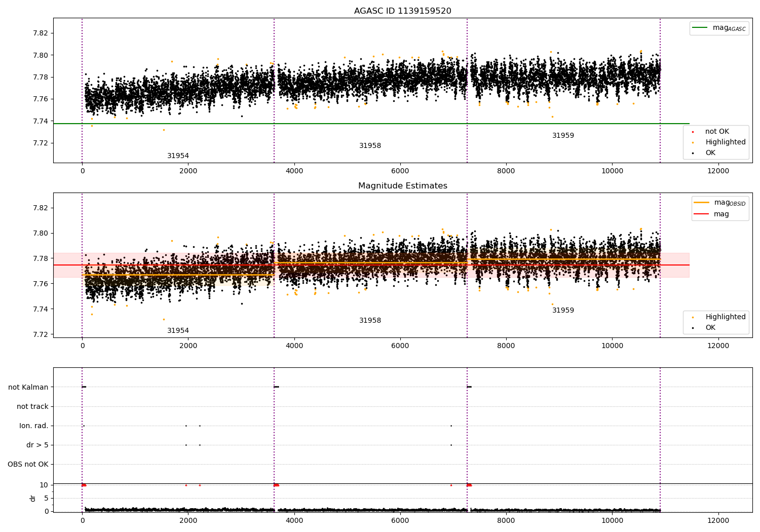Click the 'Magnitude Estimates' plot title

coord(402,186)
